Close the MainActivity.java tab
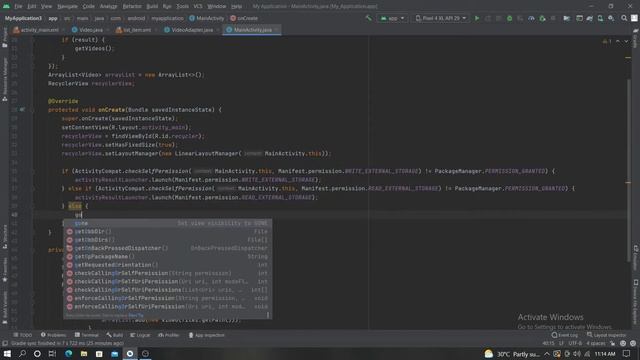640x360 pixels. [x=276, y=30]
